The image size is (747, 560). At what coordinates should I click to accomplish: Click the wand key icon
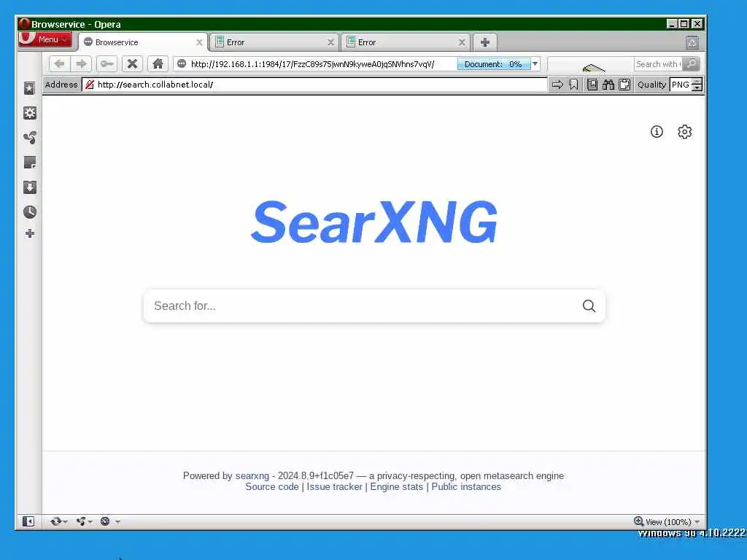tap(107, 64)
